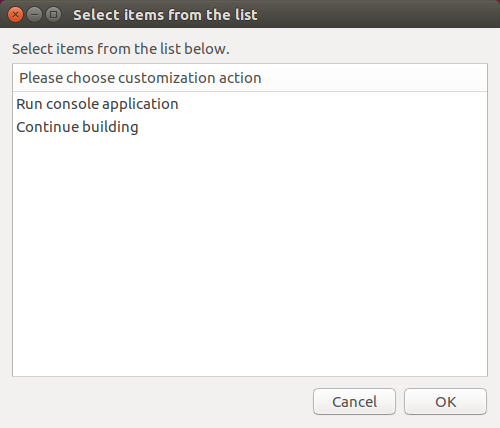Click the Please choose customization action header
The height and width of the screenshot is (428, 500).
click(250, 78)
